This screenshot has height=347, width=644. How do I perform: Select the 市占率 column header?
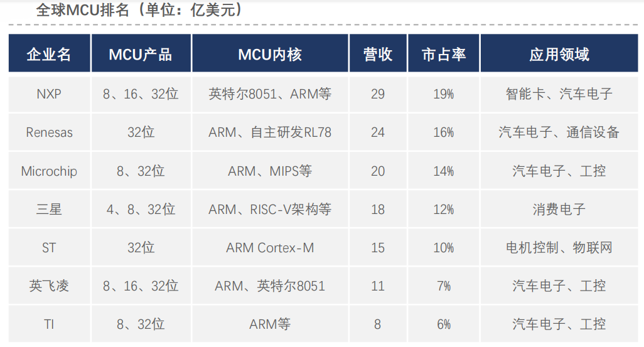point(444,53)
